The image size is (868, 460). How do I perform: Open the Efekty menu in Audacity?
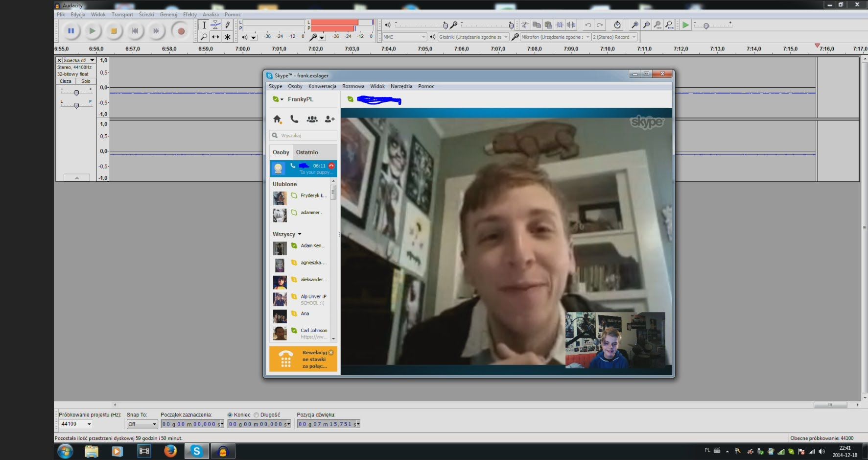[190, 15]
